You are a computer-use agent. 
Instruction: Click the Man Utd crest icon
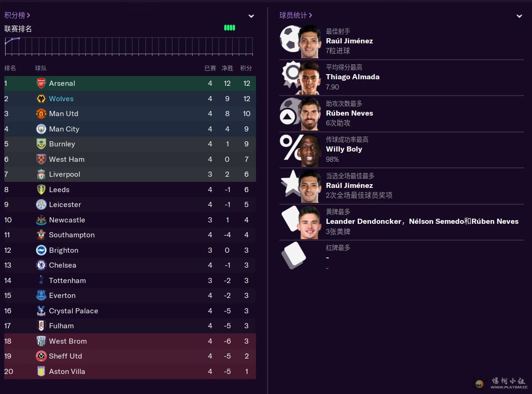point(41,113)
